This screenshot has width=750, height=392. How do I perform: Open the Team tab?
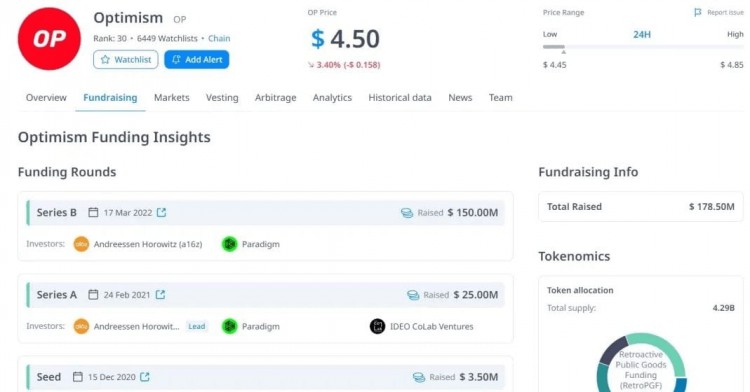tap(501, 98)
